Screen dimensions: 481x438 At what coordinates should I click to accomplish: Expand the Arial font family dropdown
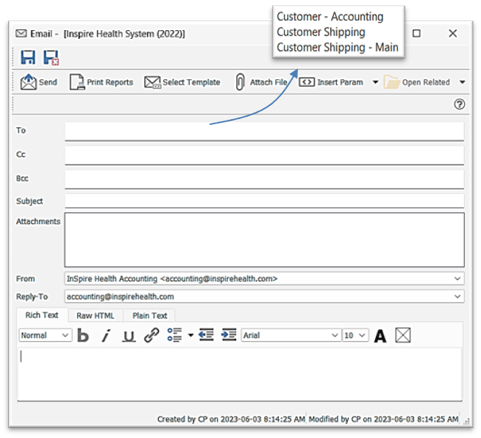pos(334,335)
